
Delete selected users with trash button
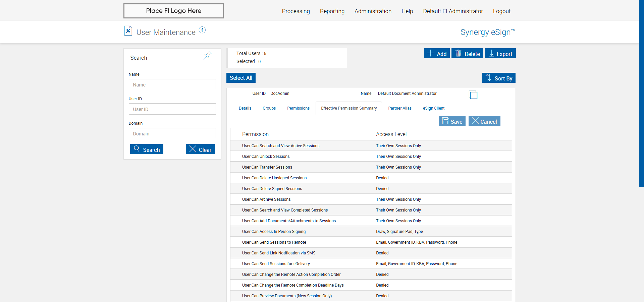(x=467, y=54)
